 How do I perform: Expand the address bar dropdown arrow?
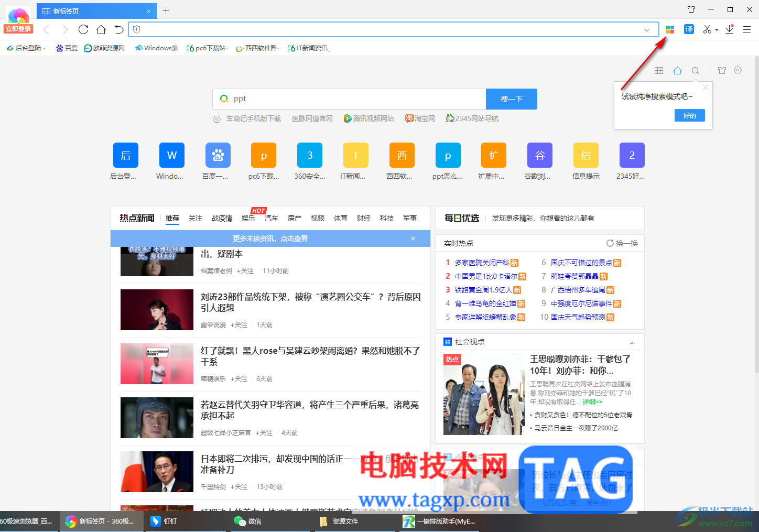pyautogui.click(x=647, y=30)
